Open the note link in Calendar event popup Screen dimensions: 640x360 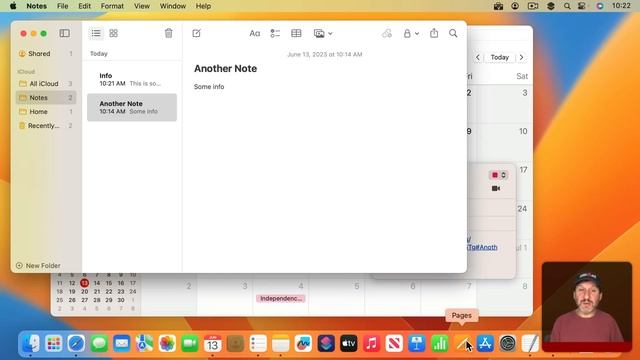coord(482,247)
